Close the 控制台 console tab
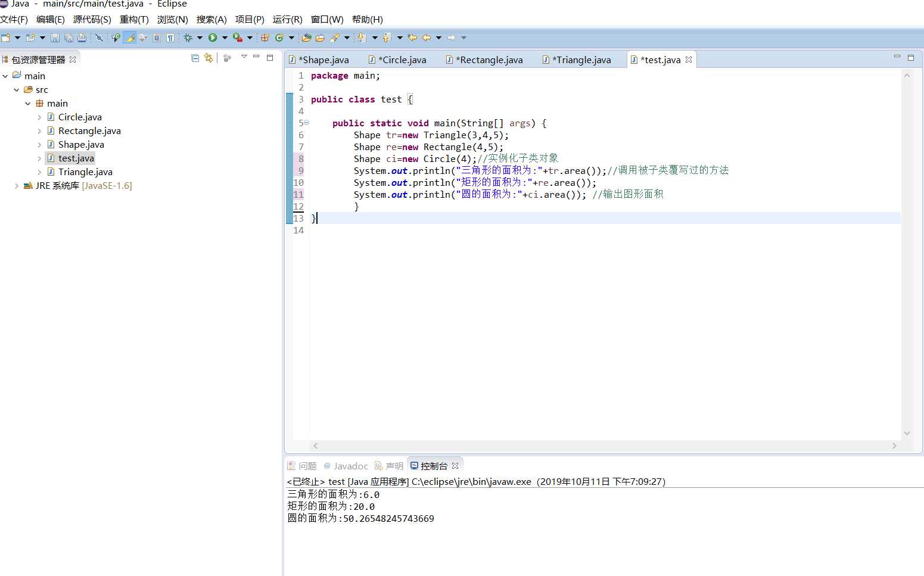 click(x=455, y=466)
